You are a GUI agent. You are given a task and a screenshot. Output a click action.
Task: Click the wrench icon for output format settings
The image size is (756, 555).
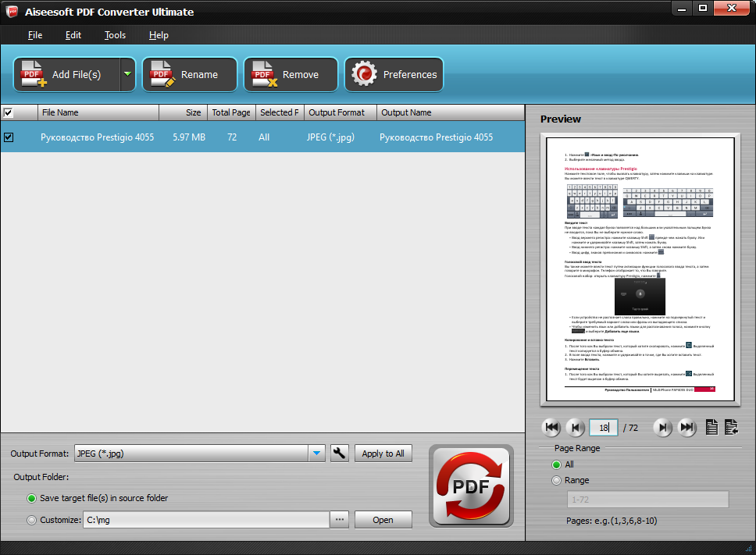pos(339,453)
